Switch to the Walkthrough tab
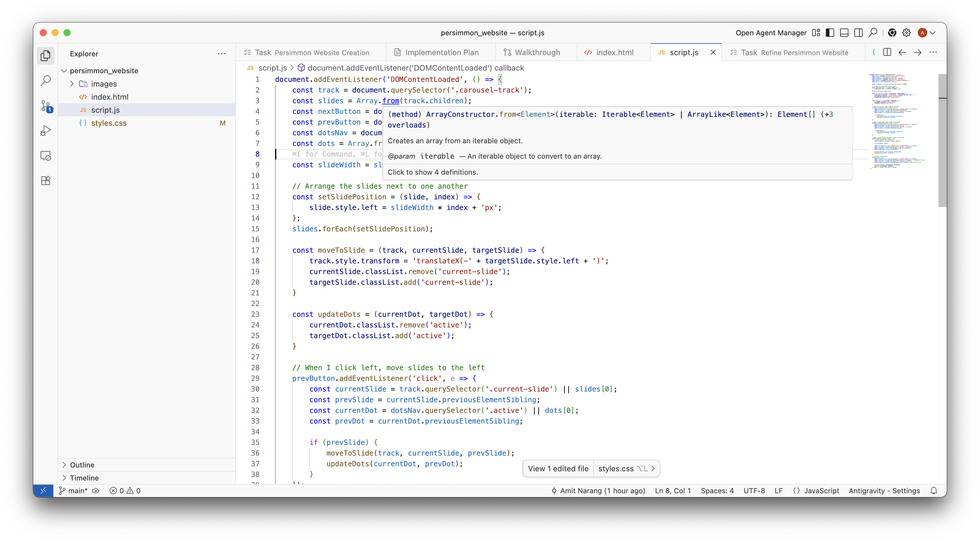 (x=537, y=52)
